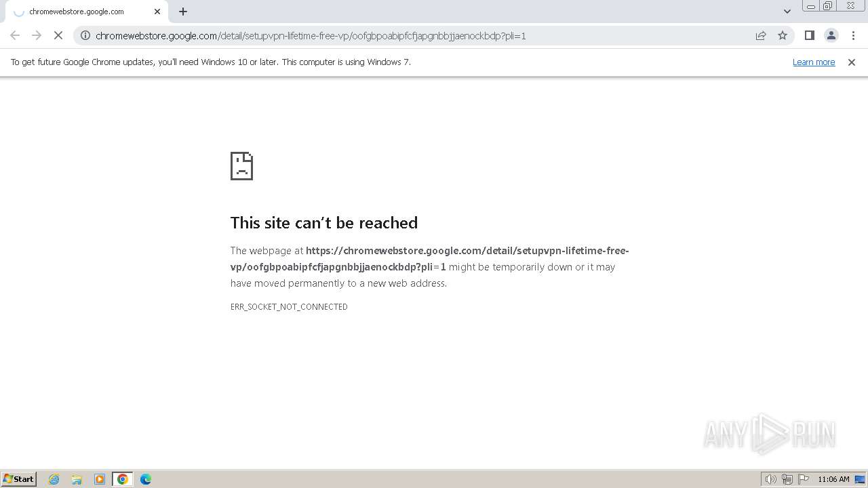Open the Windows Start menu

18,479
